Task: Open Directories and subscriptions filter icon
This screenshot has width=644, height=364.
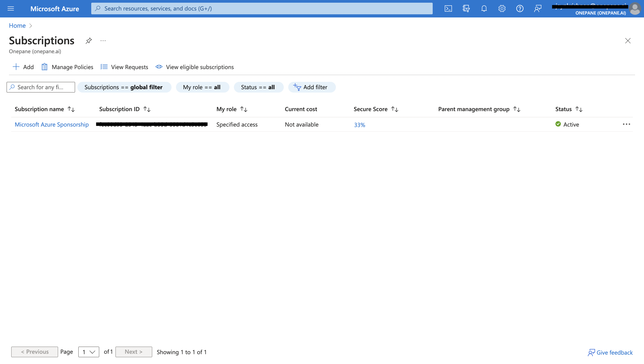Action: pyautogui.click(x=466, y=8)
